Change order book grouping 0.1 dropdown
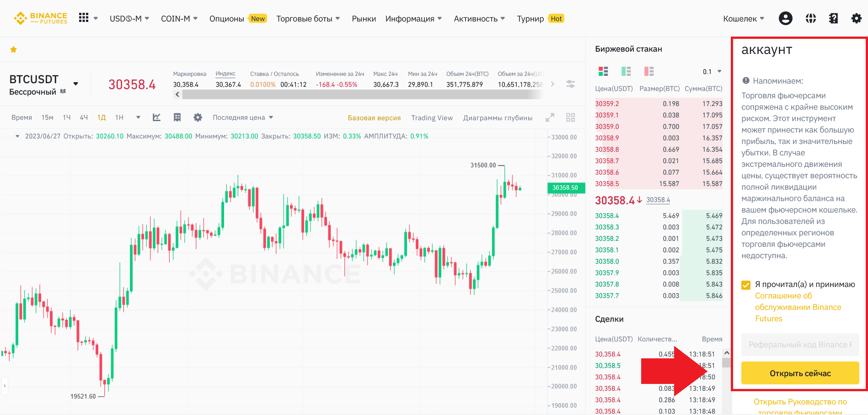 [712, 71]
